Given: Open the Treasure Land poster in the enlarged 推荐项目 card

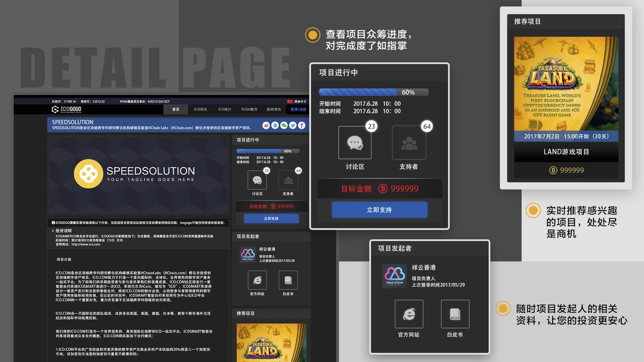Looking at the screenshot, I should coord(566,83).
